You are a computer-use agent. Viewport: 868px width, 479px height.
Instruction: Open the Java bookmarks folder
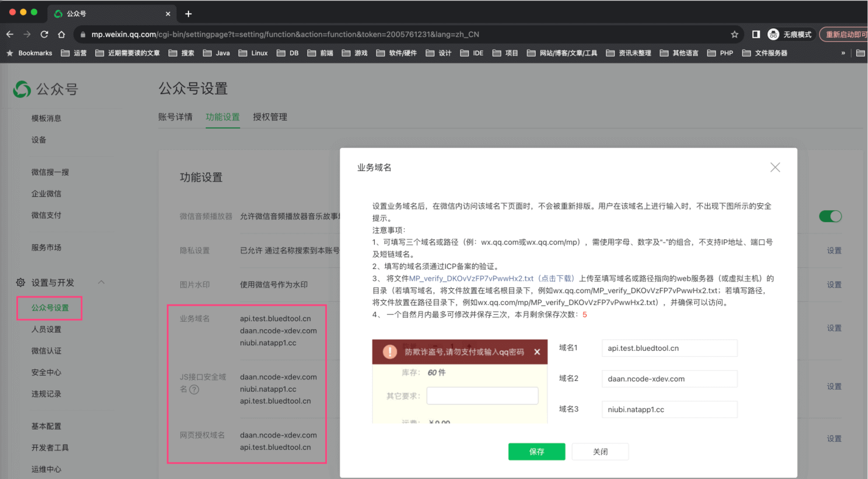[216, 53]
